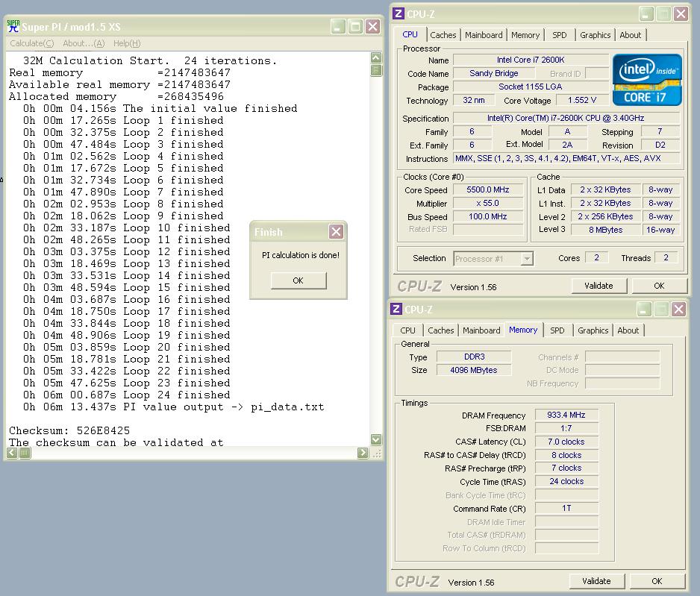Viewport: 700px width, 596px height.
Task: Click the CPU-Z icon in Memory window title
Action: point(396,310)
